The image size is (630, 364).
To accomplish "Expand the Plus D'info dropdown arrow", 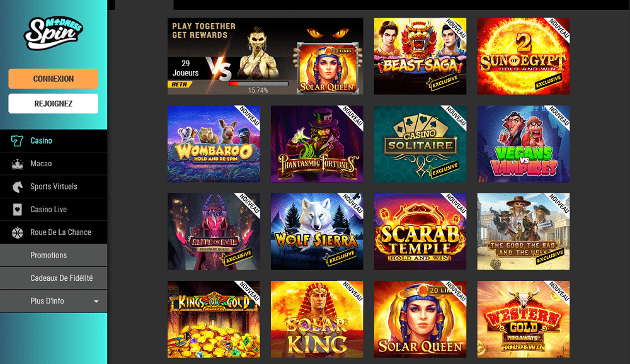I will [96, 301].
